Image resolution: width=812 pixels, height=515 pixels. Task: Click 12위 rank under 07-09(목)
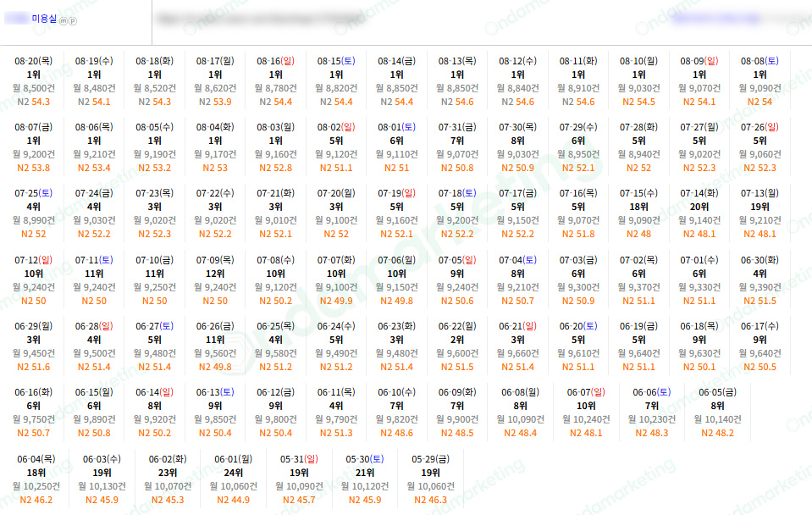pyautogui.click(x=215, y=274)
